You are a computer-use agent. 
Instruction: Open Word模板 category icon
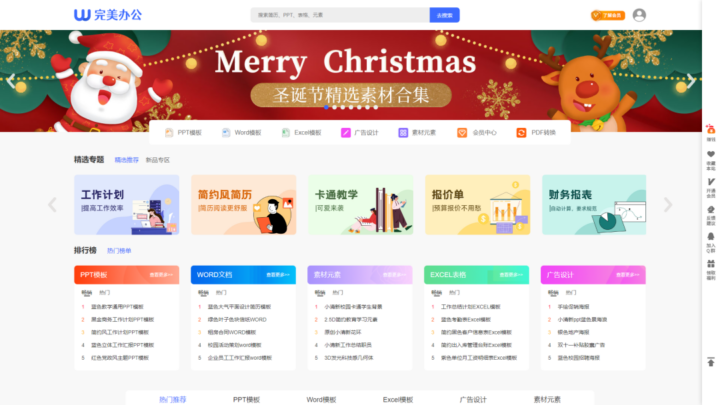pyautogui.click(x=226, y=132)
